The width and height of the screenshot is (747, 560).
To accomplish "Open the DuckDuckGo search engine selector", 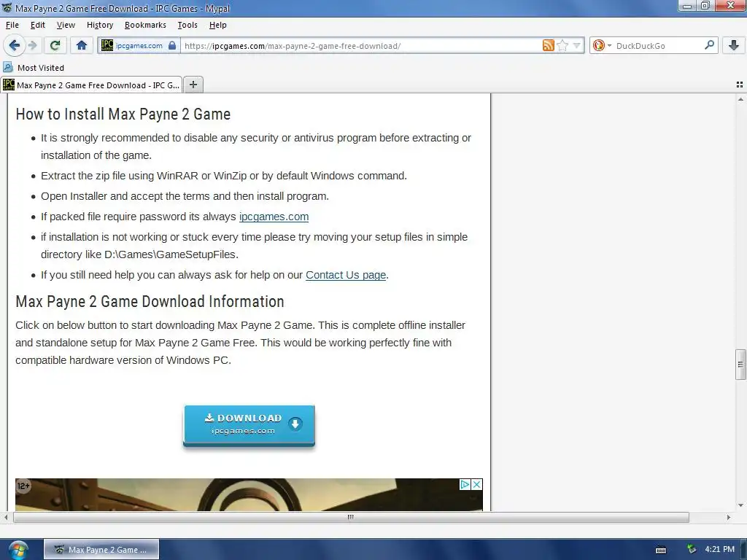I will (602, 46).
